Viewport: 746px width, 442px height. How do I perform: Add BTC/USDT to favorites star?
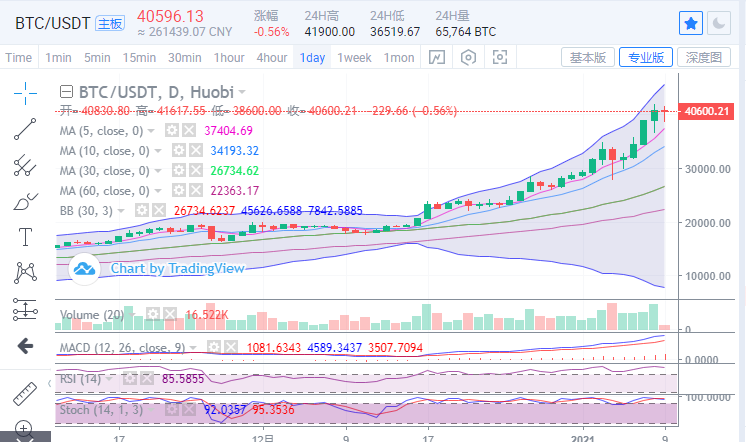pos(691,23)
